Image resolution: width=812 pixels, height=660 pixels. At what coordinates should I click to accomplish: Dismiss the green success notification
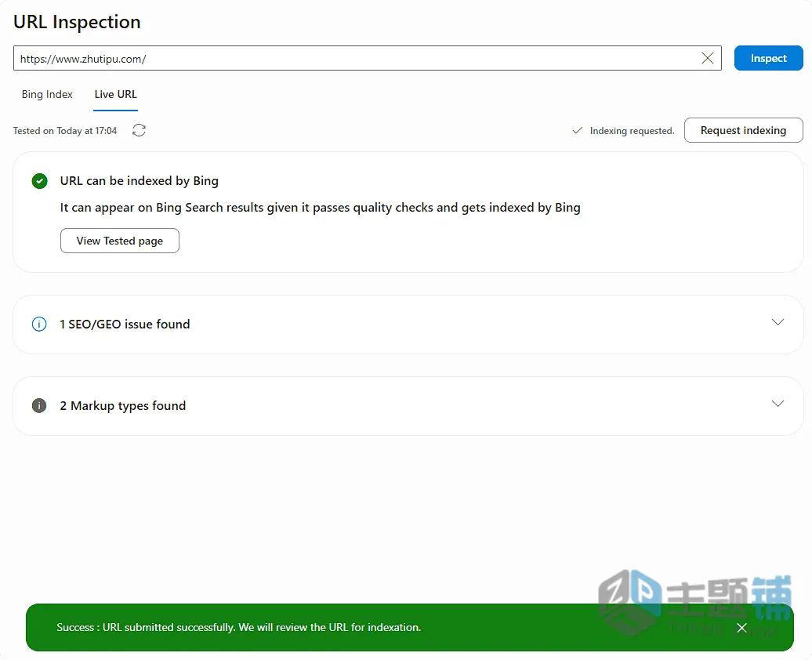point(741,628)
